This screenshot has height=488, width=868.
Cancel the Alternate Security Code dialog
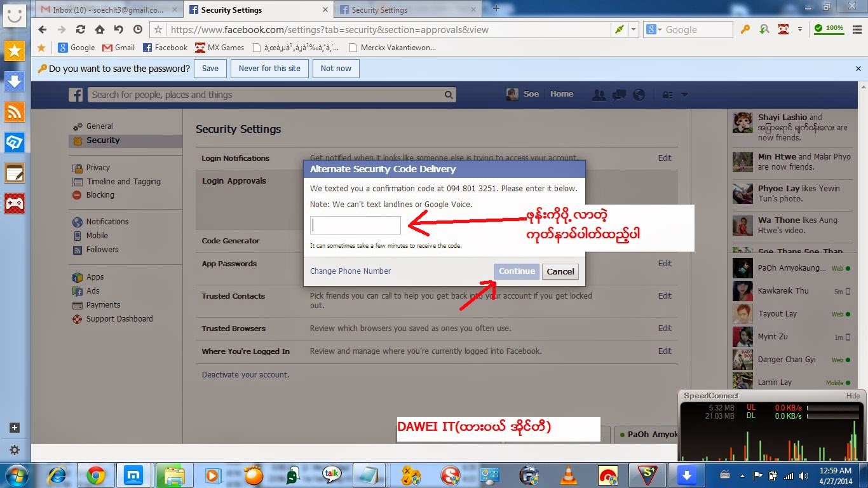tap(560, 271)
